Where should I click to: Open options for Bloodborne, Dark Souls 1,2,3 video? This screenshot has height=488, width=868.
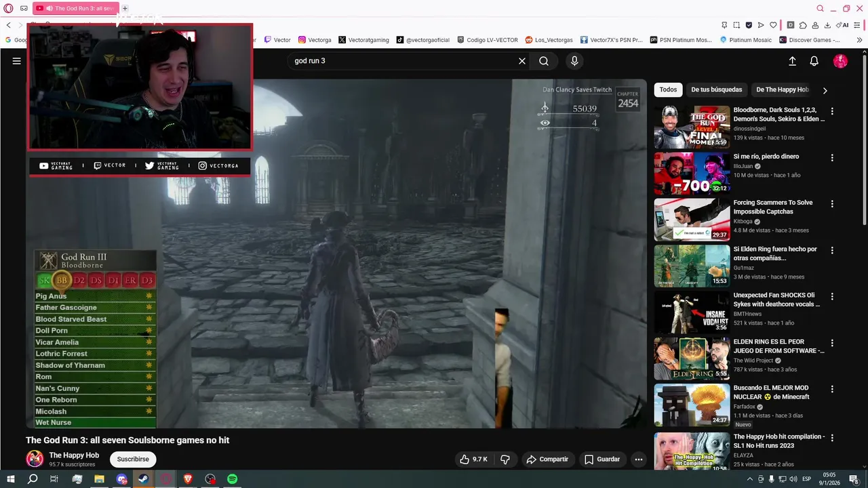point(832,111)
